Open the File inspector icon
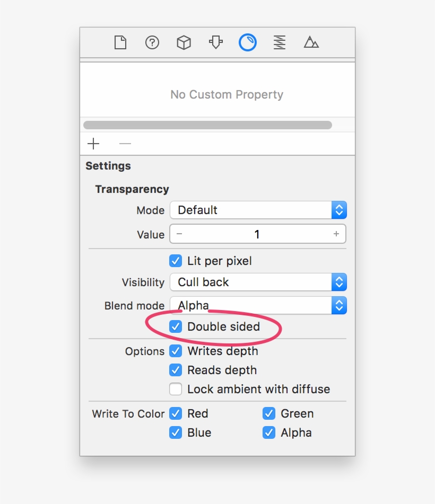Image resolution: width=435 pixels, height=504 pixels. point(120,42)
